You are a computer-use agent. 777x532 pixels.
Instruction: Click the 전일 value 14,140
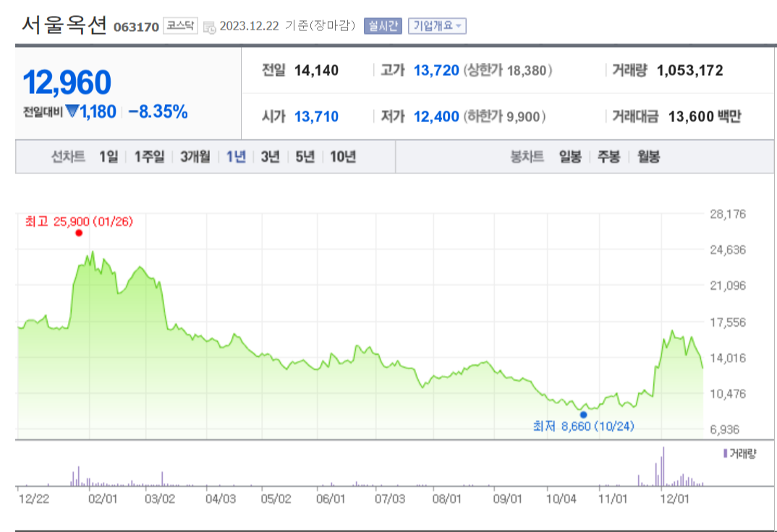point(316,70)
